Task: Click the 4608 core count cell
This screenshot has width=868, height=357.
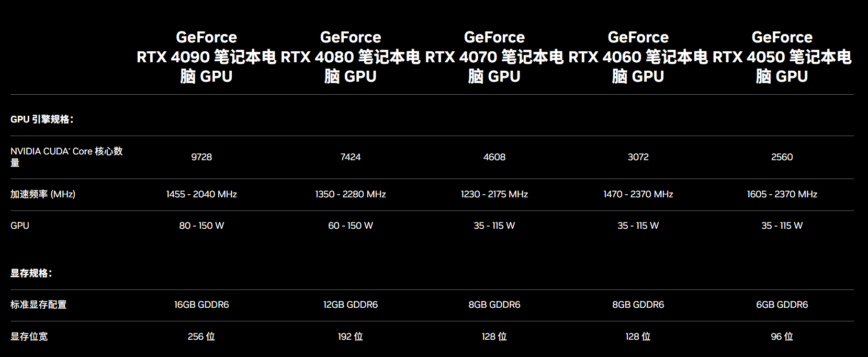Action: point(494,157)
